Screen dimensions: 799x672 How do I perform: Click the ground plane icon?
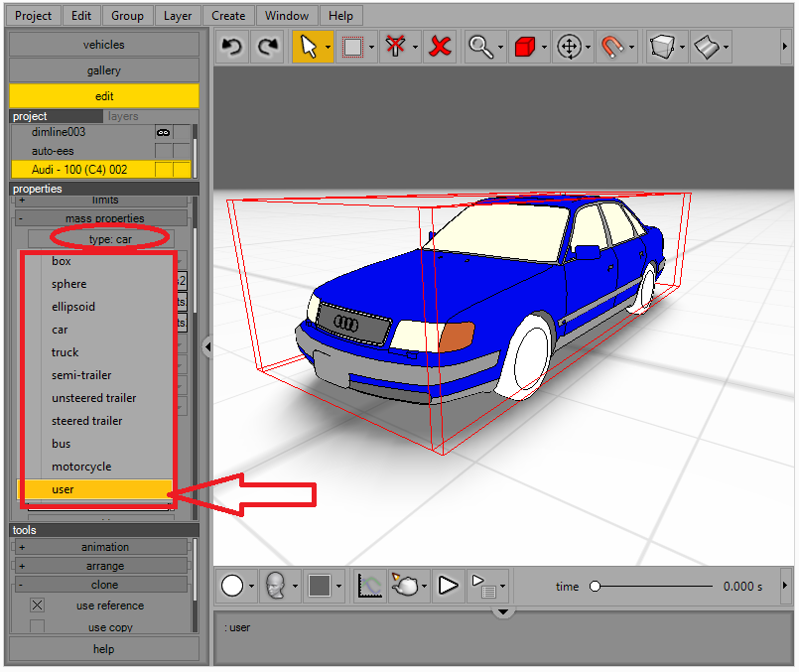pos(707,47)
